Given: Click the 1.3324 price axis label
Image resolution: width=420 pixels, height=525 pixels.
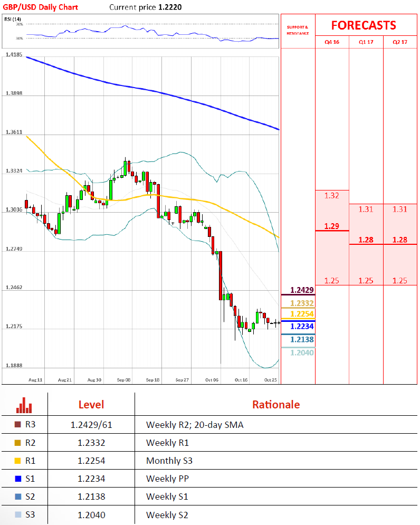Looking at the screenshot, I should point(14,171).
